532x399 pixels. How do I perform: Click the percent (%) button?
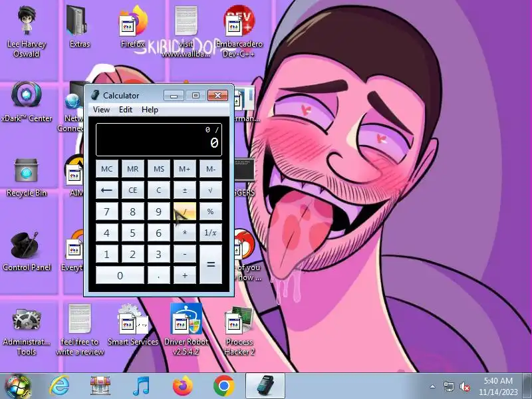pos(211,211)
